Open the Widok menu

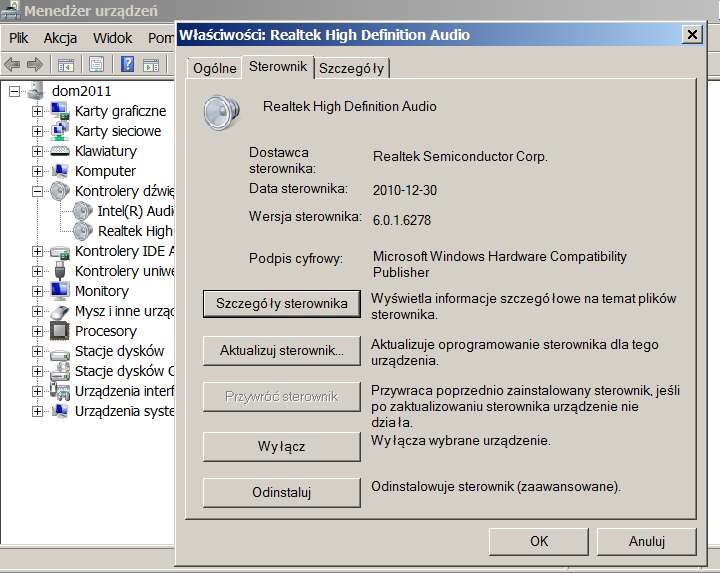[x=112, y=38]
